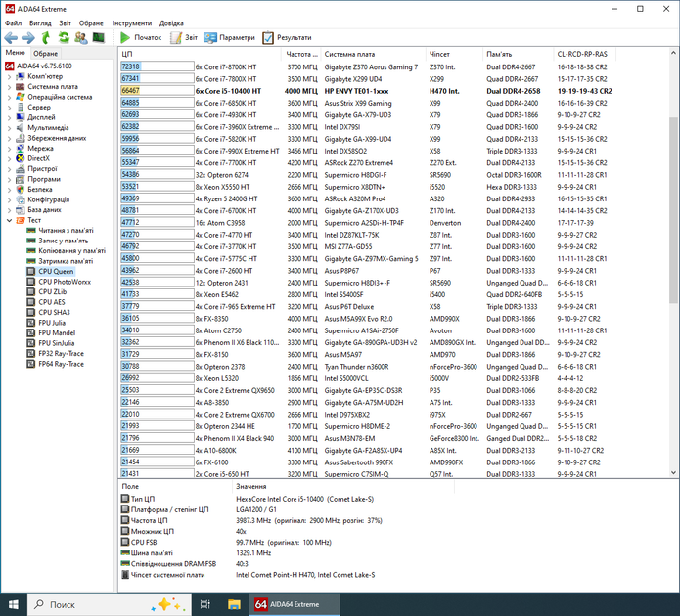Open the Вигляд menu
Screen dimensions: 680x616
click(40, 23)
